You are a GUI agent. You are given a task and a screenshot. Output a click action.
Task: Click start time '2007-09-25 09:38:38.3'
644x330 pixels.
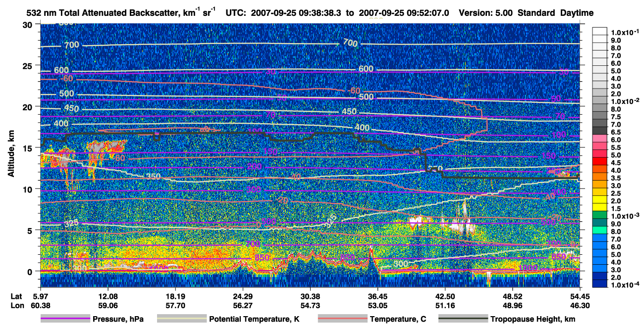296,12
